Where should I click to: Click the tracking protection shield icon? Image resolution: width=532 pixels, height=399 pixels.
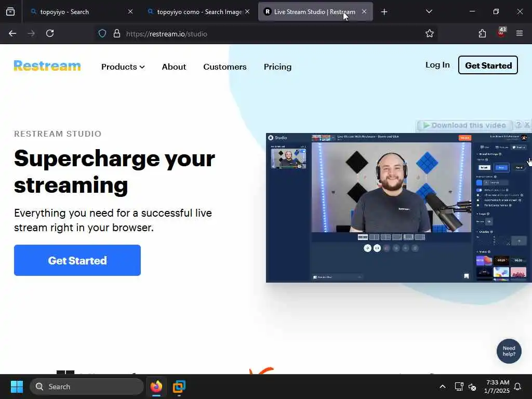click(102, 34)
